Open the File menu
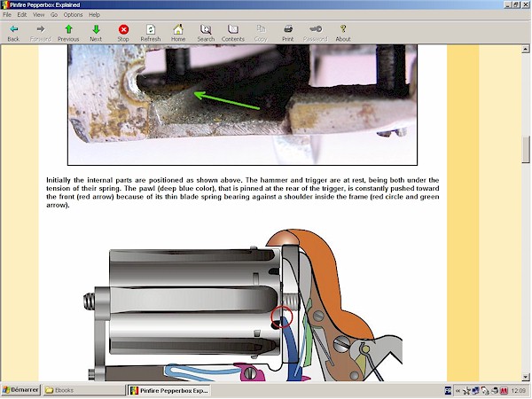Image resolution: width=532 pixels, height=399 pixels. (7, 15)
